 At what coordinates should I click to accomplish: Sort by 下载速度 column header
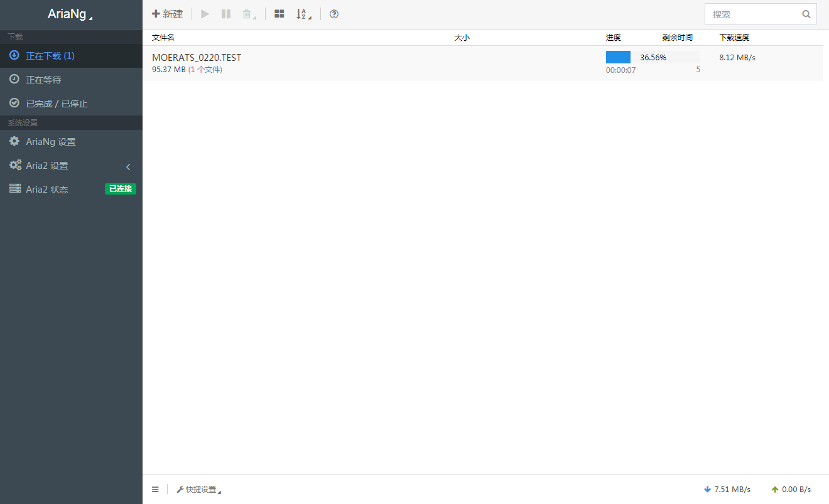(734, 38)
